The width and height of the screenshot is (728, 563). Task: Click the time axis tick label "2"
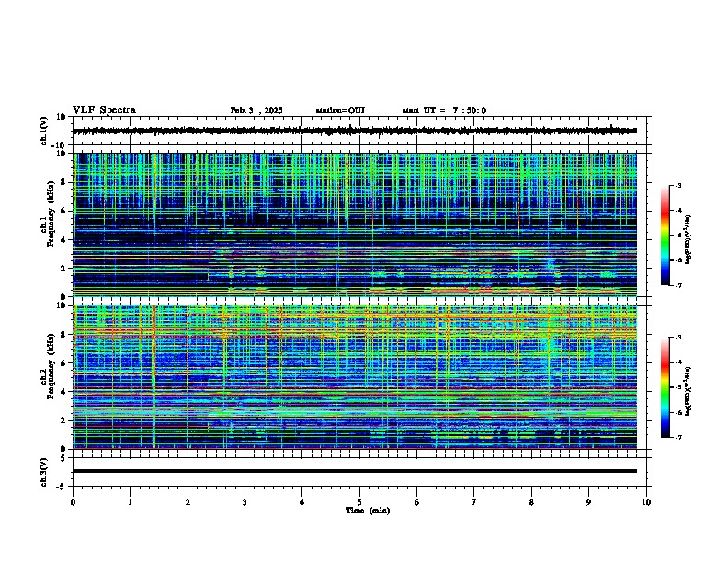pyautogui.click(x=188, y=502)
